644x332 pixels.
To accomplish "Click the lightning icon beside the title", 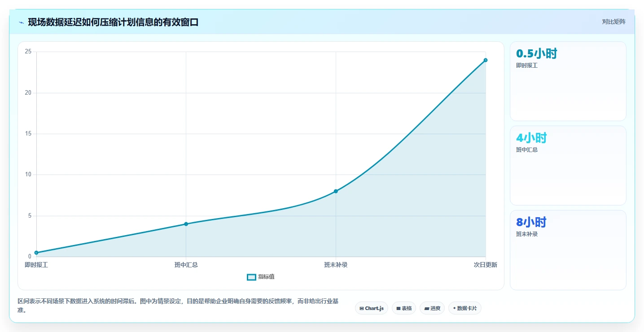I will pyautogui.click(x=21, y=22).
